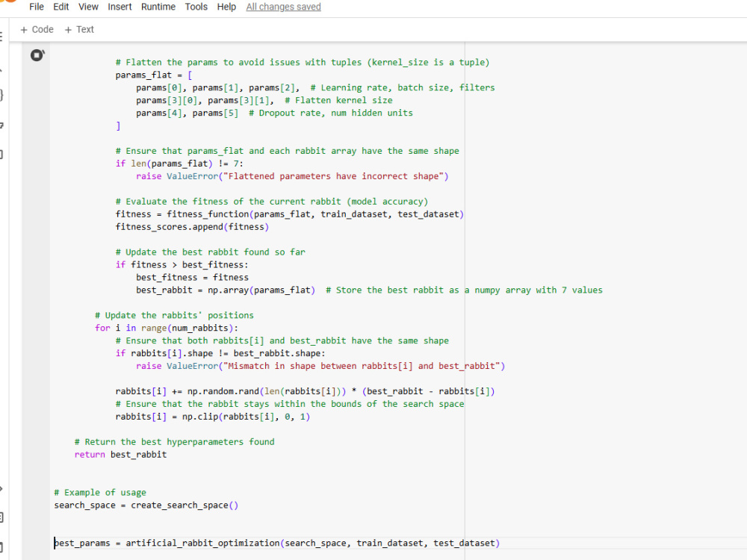
Task: Click the rabbits[i] += np.random.rand line
Action: pos(305,391)
